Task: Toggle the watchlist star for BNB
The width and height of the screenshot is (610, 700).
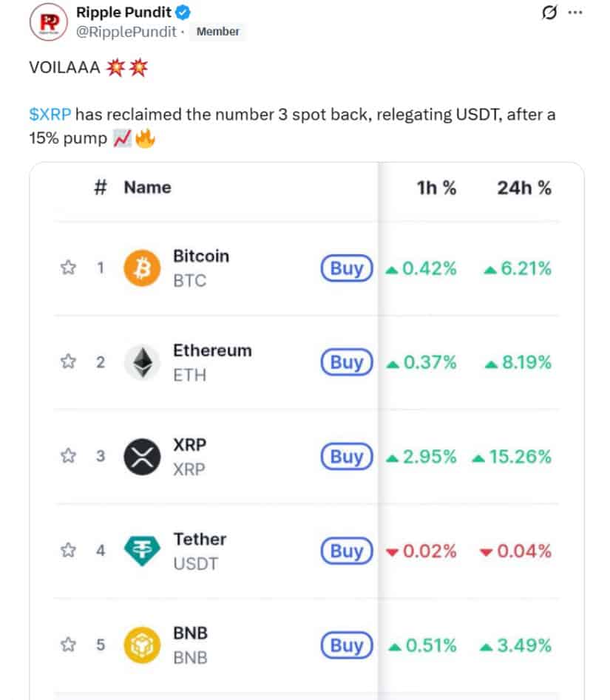Action: [x=68, y=645]
